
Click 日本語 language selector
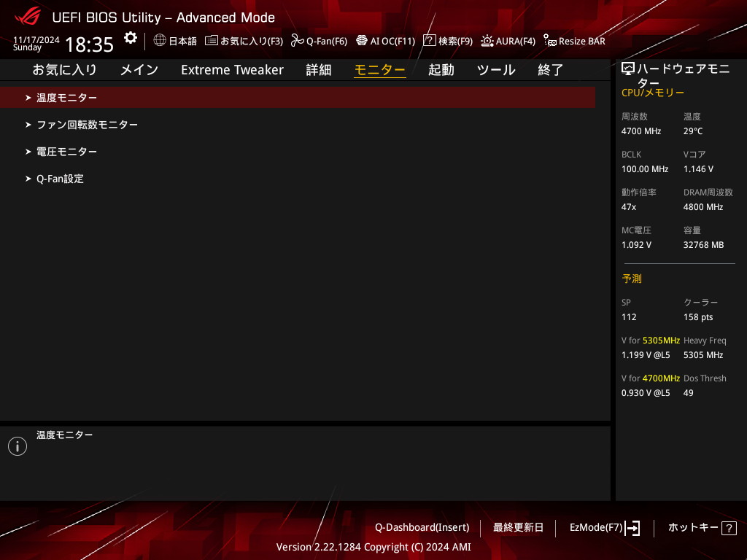183,42
